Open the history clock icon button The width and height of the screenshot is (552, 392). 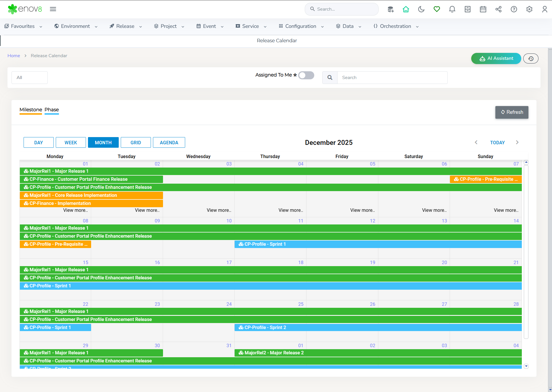[x=531, y=58]
